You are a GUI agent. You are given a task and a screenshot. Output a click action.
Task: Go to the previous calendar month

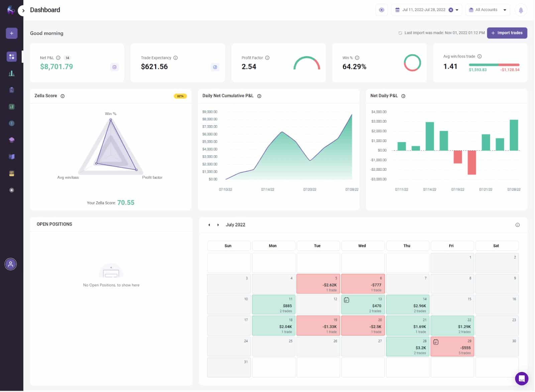(209, 225)
